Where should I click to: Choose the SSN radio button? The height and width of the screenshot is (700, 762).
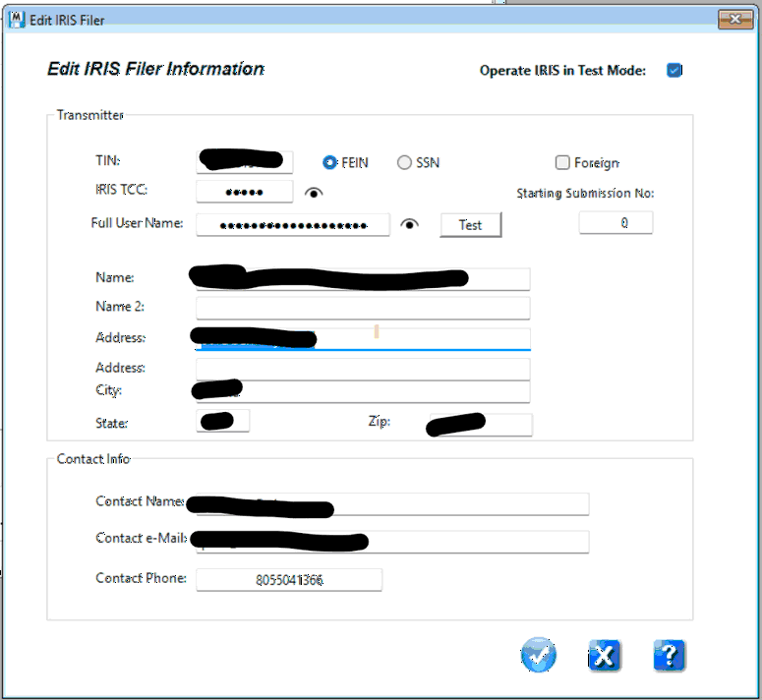coord(404,163)
